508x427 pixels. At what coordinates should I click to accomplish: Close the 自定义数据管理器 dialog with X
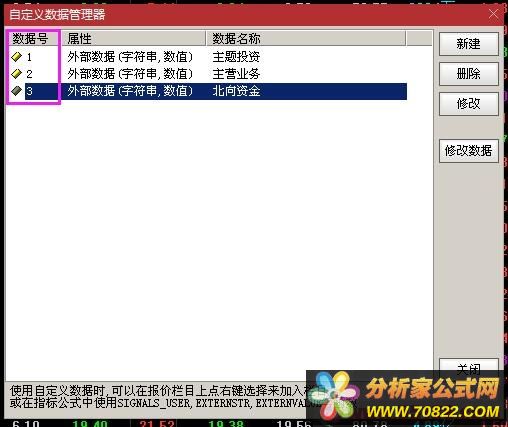[x=493, y=14]
